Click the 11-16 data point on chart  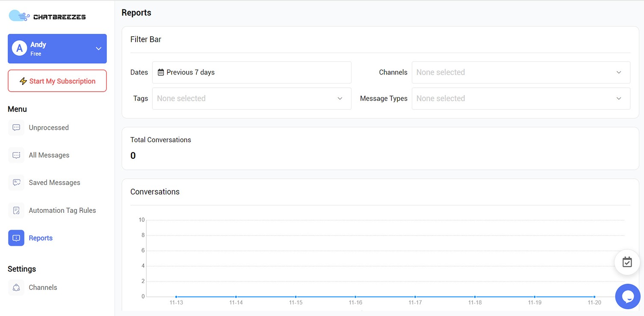tap(355, 297)
